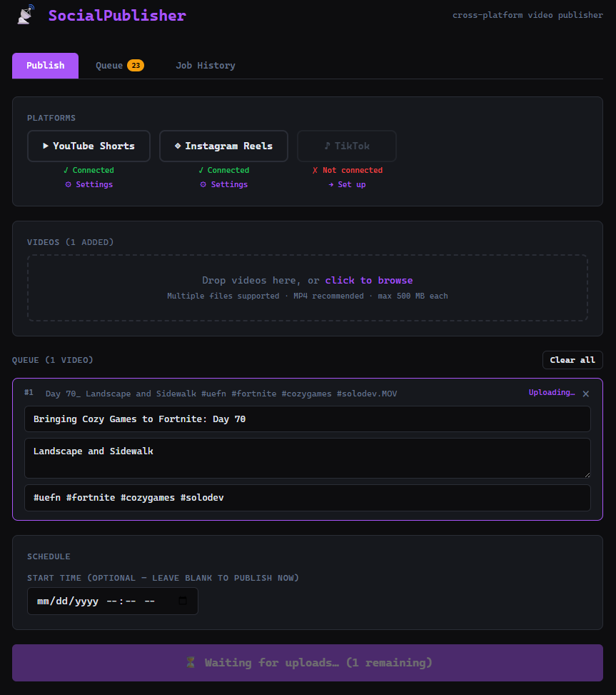Toggle the YouTube Shorts platform

coord(89,146)
